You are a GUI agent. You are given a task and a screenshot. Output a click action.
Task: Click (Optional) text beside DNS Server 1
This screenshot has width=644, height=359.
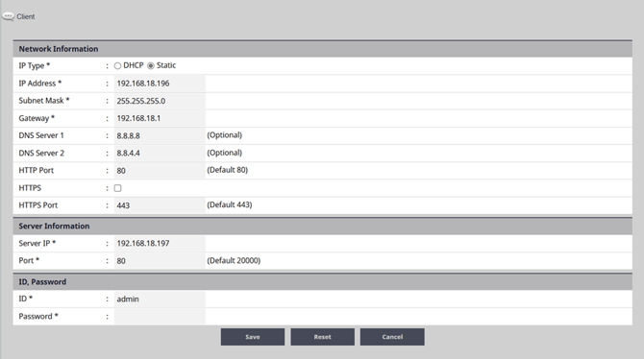(x=225, y=135)
